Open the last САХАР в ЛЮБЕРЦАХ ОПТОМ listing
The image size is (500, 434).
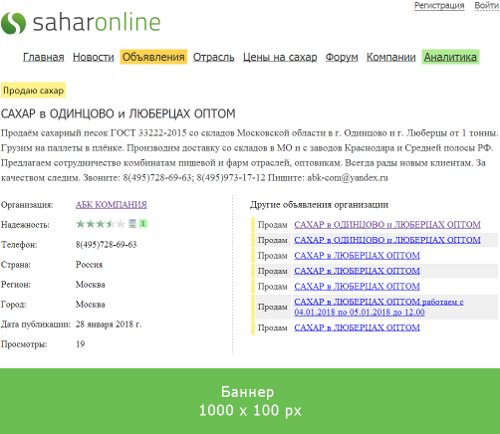click(357, 328)
